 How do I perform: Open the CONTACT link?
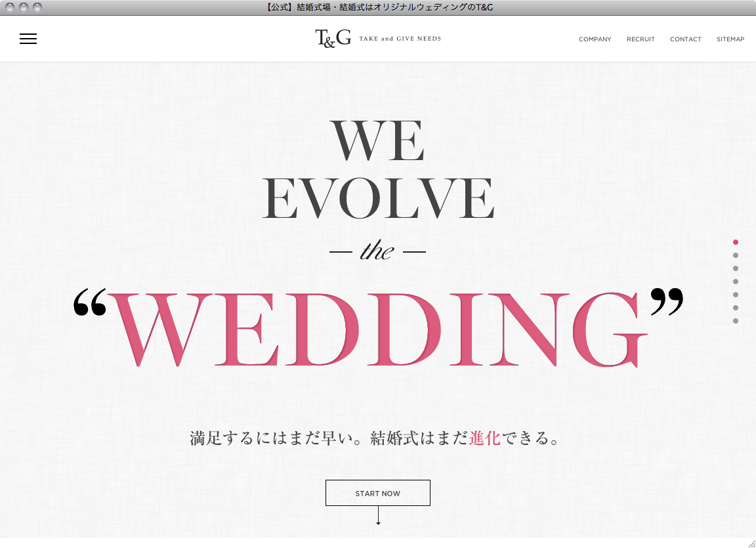pyautogui.click(x=685, y=39)
